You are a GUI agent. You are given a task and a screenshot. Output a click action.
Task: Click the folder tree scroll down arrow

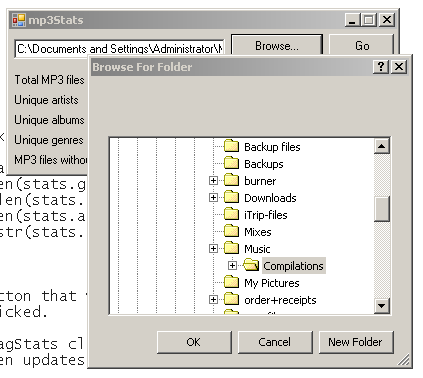[x=382, y=305]
